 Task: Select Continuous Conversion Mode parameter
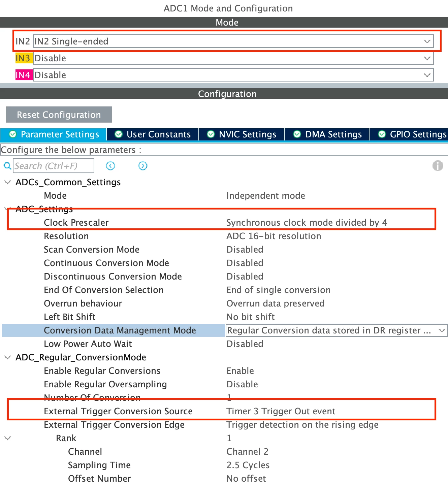(106, 263)
